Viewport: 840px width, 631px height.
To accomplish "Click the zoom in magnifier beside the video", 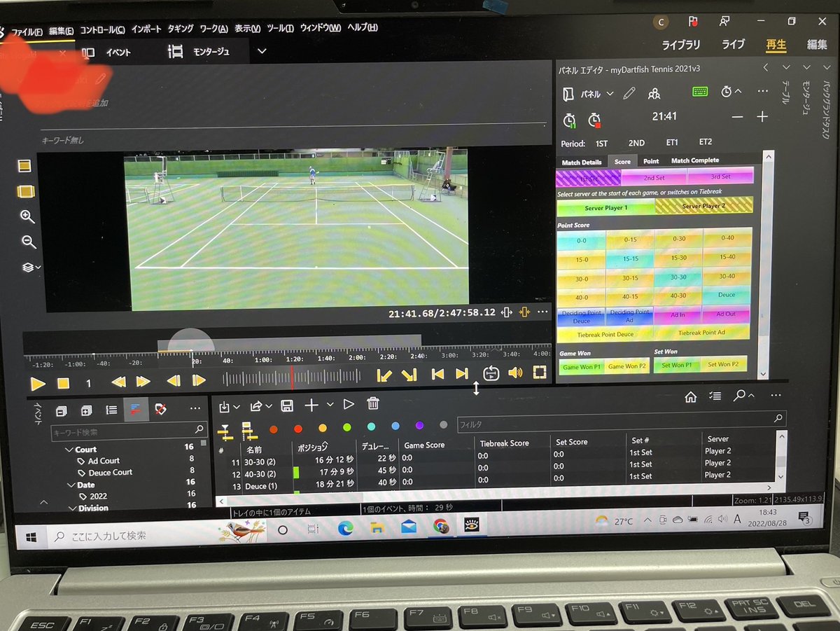I will pos(27,216).
